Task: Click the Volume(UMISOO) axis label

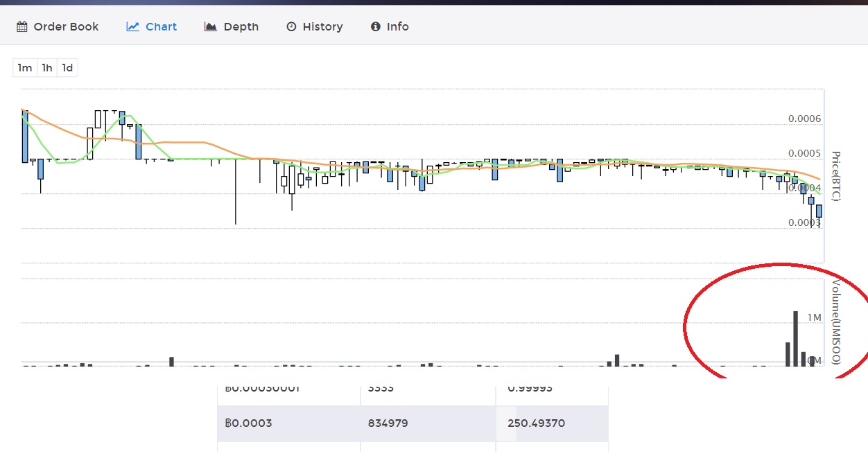Action: pos(835,322)
